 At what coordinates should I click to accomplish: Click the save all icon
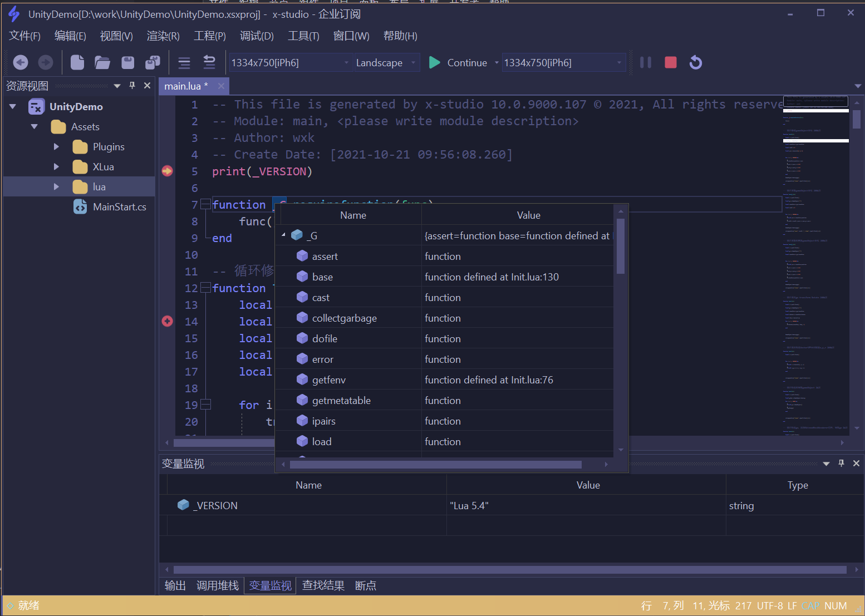click(x=153, y=62)
